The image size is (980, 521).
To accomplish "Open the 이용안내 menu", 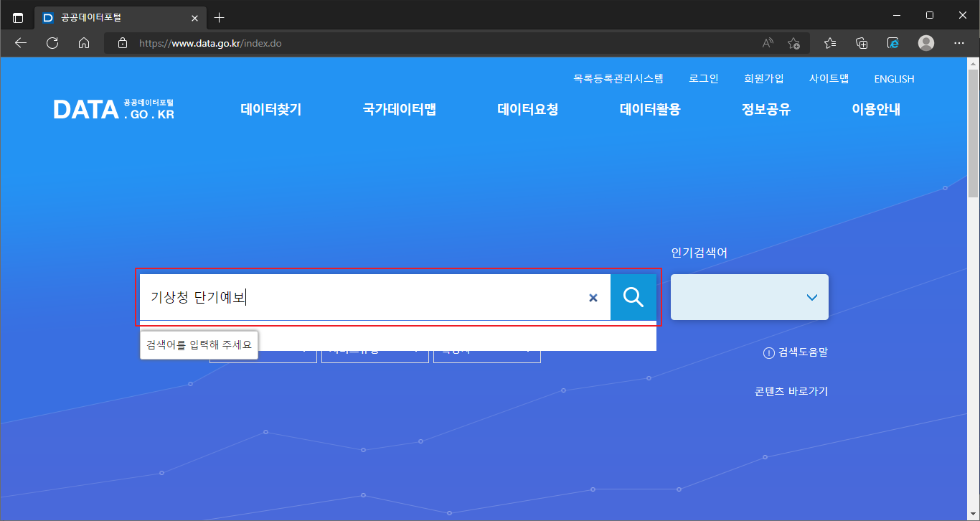I will [x=876, y=109].
